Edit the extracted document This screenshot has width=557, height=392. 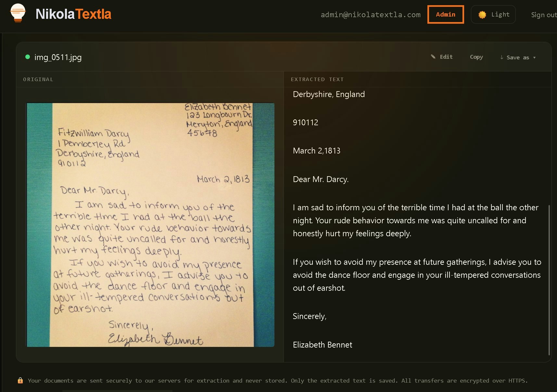(446, 56)
